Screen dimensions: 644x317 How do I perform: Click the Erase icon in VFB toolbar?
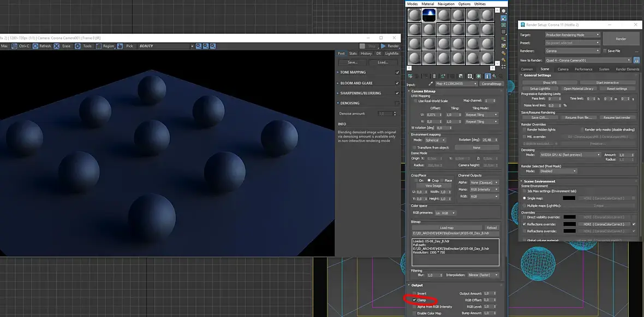[58, 46]
